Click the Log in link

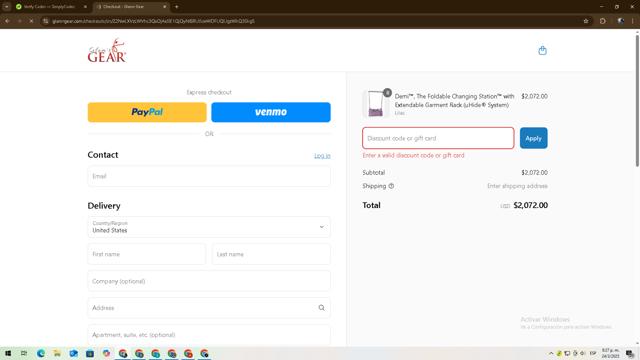click(x=322, y=156)
